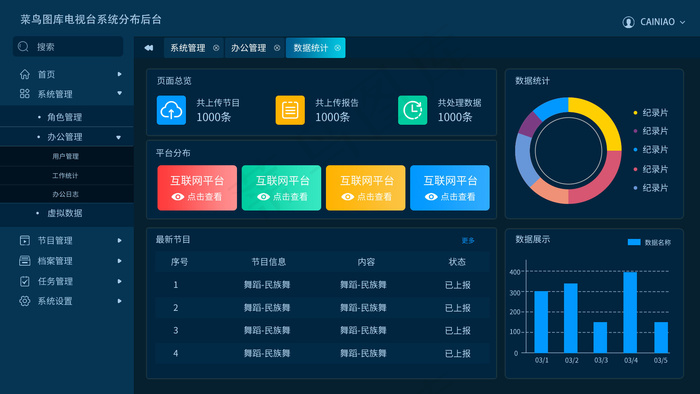The width and height of the screenshot is (700, 394).
Task: Click the 首页 home icon
Action: 25,74
